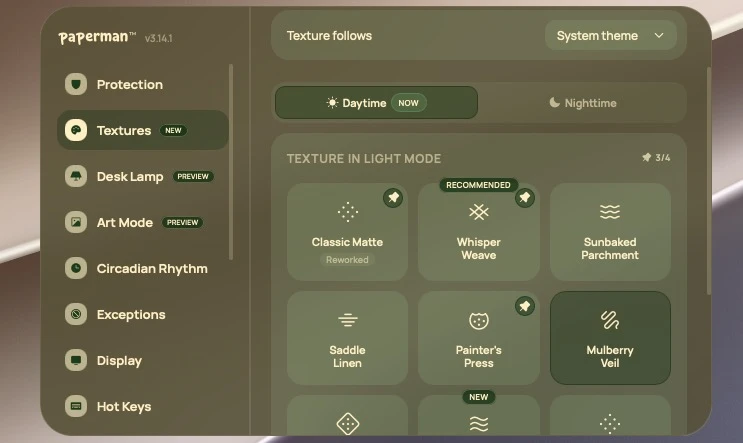Click the crosshatch icon on Whisper Weave
743x443 pixels.
[479, 212]
